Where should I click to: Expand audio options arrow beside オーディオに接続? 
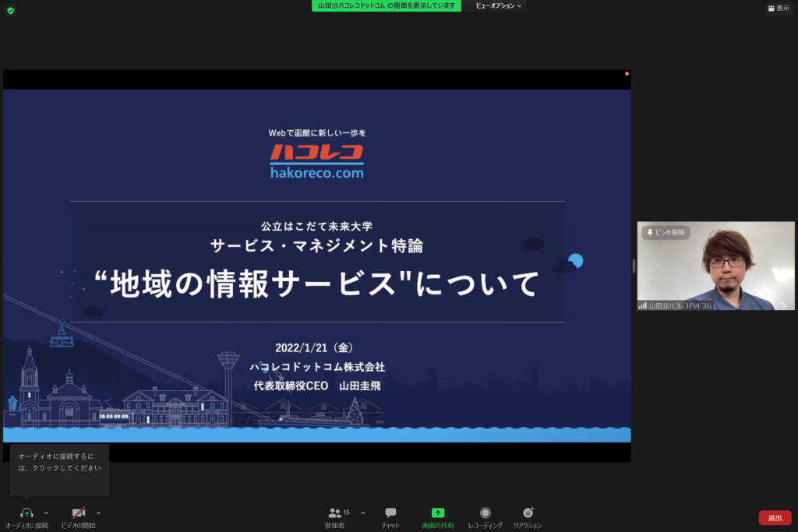pyautogui.click(x=46, y=513)
